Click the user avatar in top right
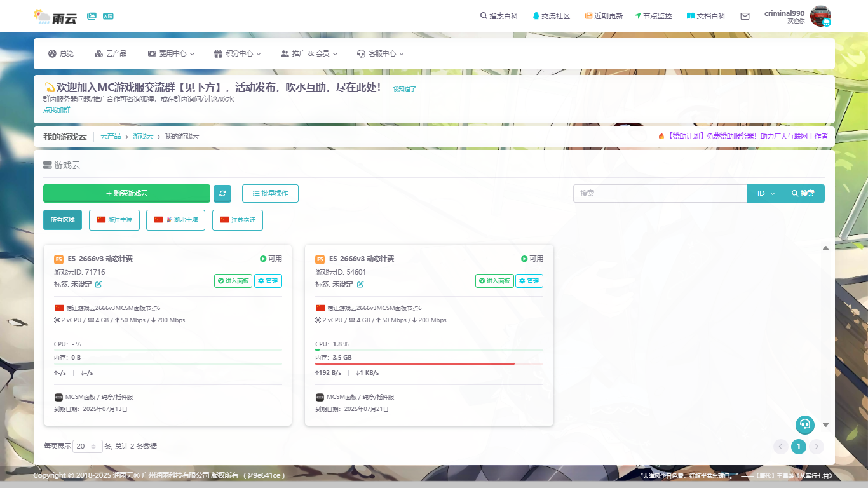 pyautogui.click(x=820, y=16)
